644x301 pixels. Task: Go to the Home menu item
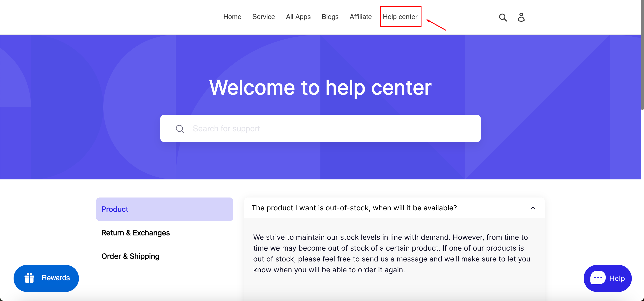click(x=232, y=17)
